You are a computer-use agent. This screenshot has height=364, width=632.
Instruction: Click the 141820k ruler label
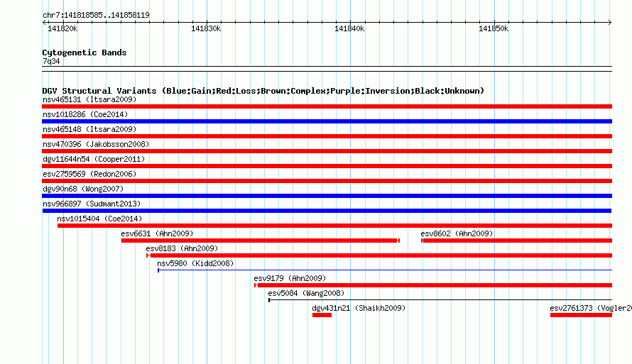pos(62,28)
